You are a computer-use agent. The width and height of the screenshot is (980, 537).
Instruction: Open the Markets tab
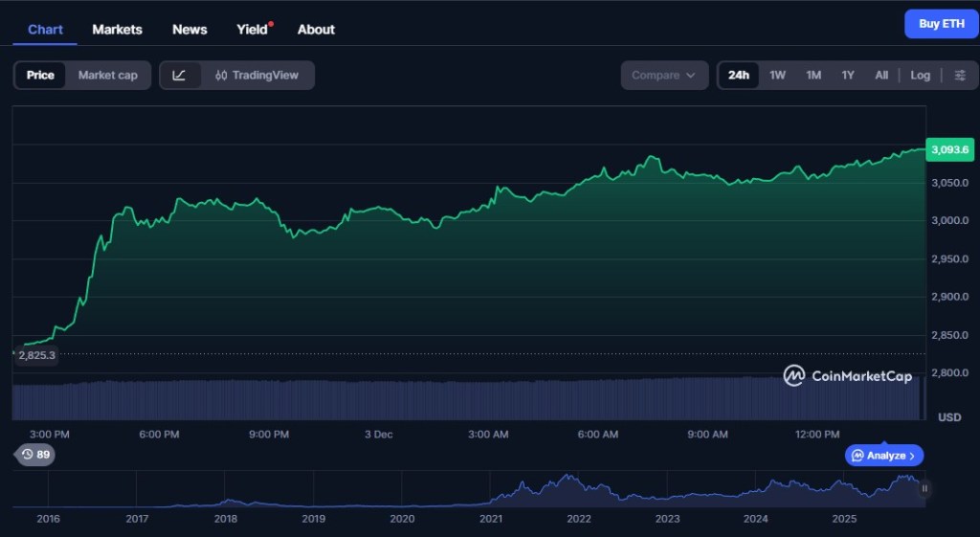pos(117,30)
